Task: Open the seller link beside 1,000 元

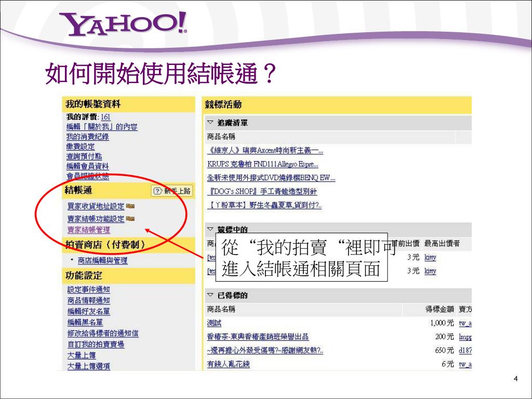Action: [x=465, y=323]
